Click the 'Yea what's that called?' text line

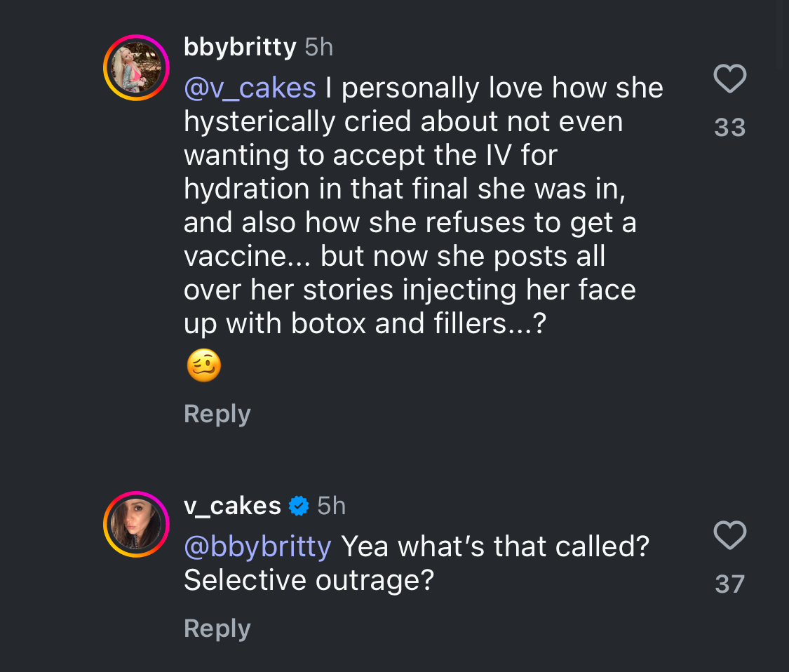[495, 546]
